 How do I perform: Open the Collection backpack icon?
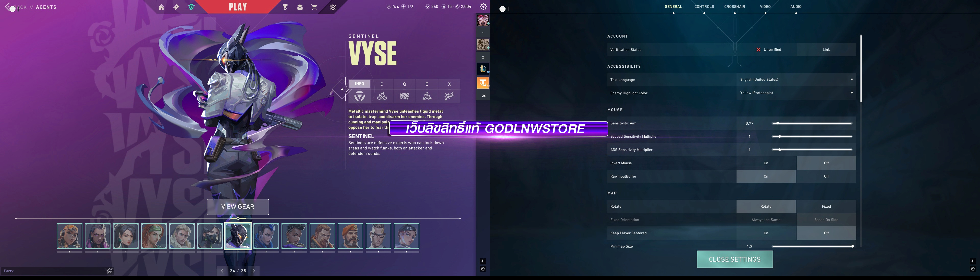(300, 7)
